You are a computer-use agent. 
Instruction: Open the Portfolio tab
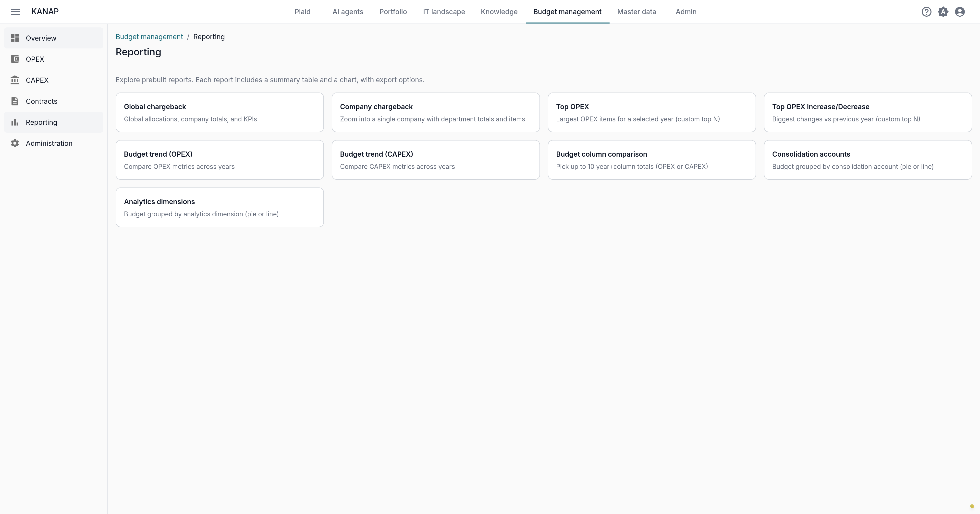point(393,12)
